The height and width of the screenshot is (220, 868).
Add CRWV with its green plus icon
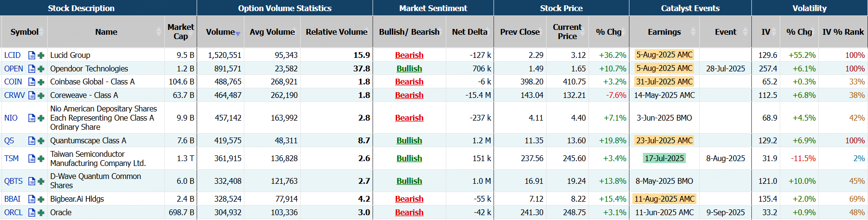41,96
